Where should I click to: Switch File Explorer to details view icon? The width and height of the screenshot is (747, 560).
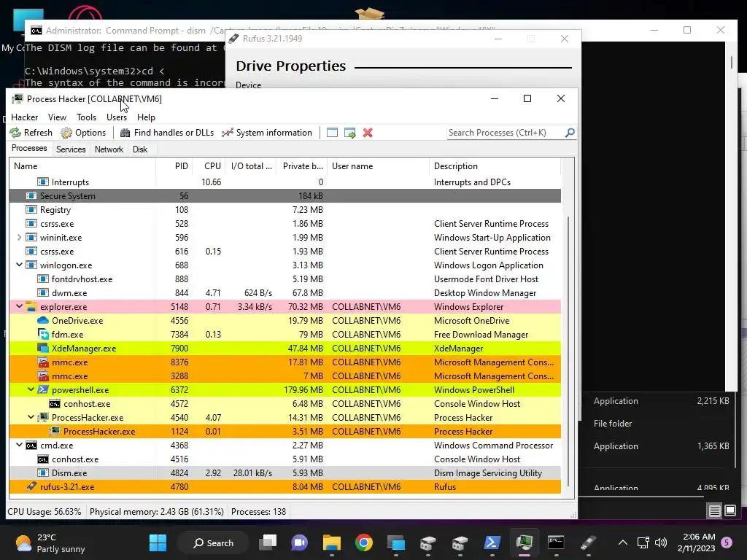point(714,511)
